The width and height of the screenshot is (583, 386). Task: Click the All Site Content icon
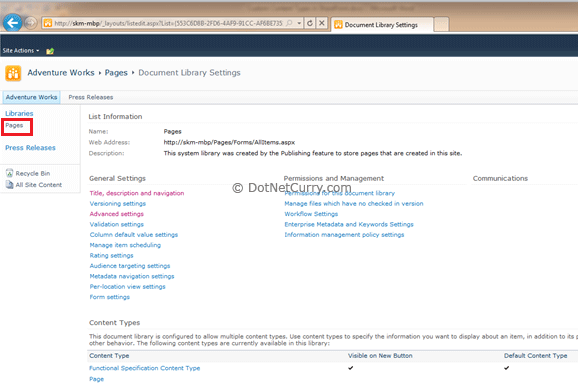pyautogui.click(x=9, y=184)
